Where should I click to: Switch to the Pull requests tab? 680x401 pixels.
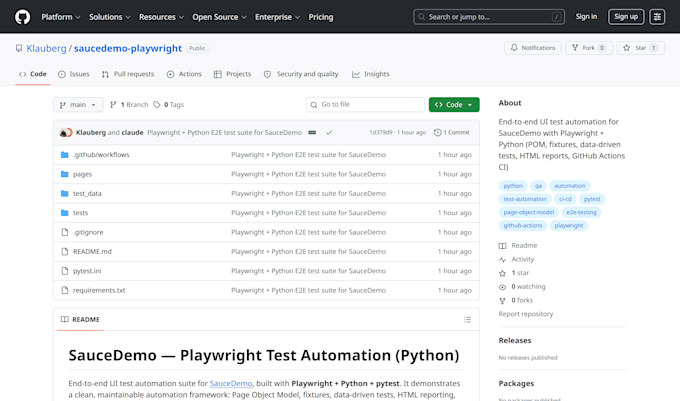128,74
